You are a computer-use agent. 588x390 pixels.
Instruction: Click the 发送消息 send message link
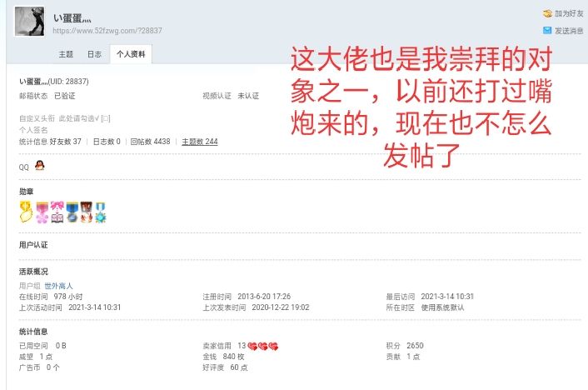tap(569, 31)
